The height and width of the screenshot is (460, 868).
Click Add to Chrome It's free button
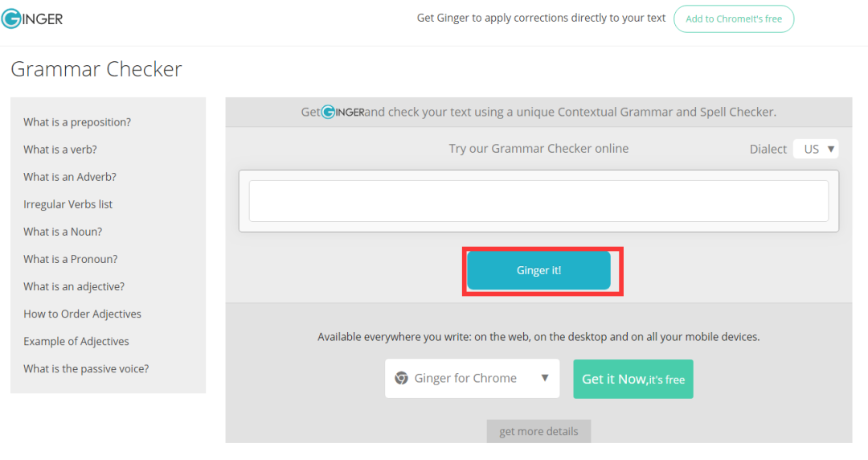click(733, 19)
